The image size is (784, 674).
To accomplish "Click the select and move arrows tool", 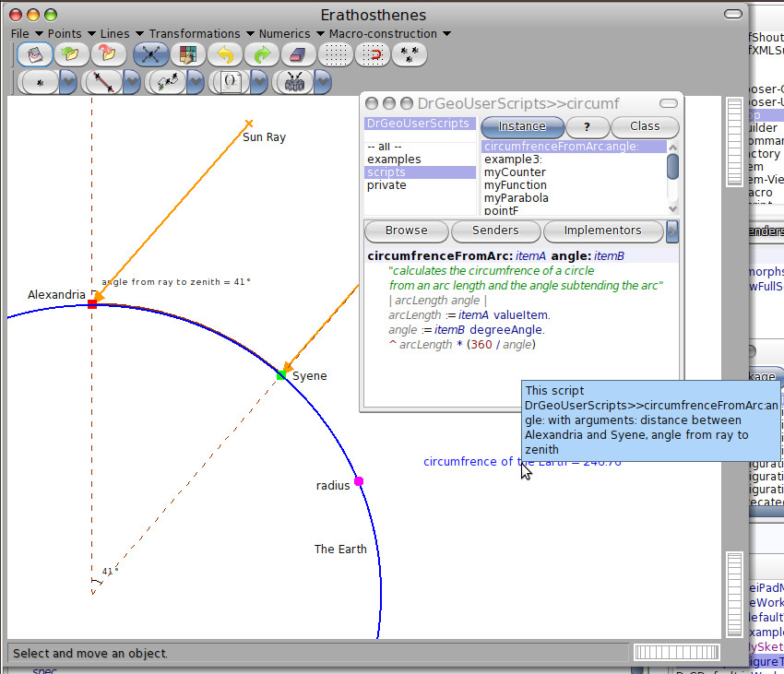I will pos(150,54).
